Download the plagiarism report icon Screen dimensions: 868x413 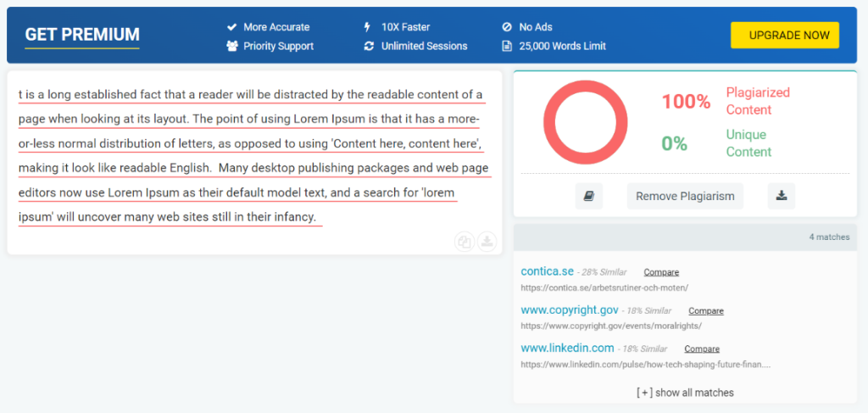click(x=781, y=196)
